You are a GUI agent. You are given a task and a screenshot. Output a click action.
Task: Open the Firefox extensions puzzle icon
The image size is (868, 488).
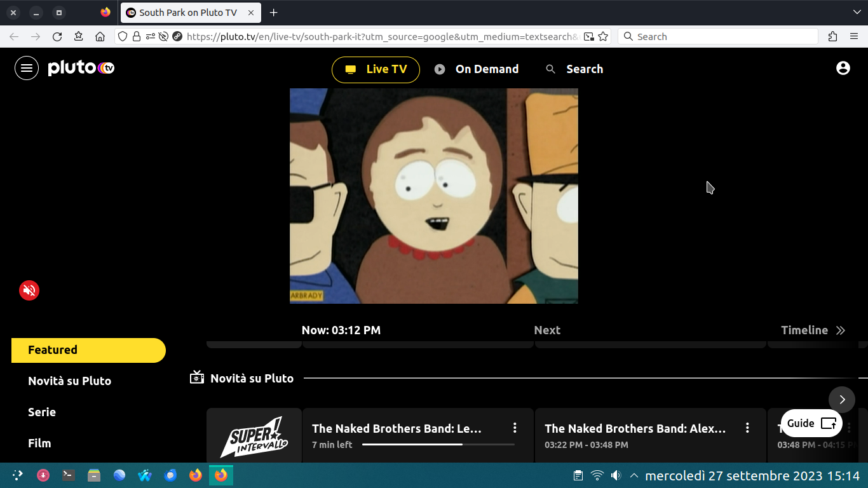tap(833, 37)
